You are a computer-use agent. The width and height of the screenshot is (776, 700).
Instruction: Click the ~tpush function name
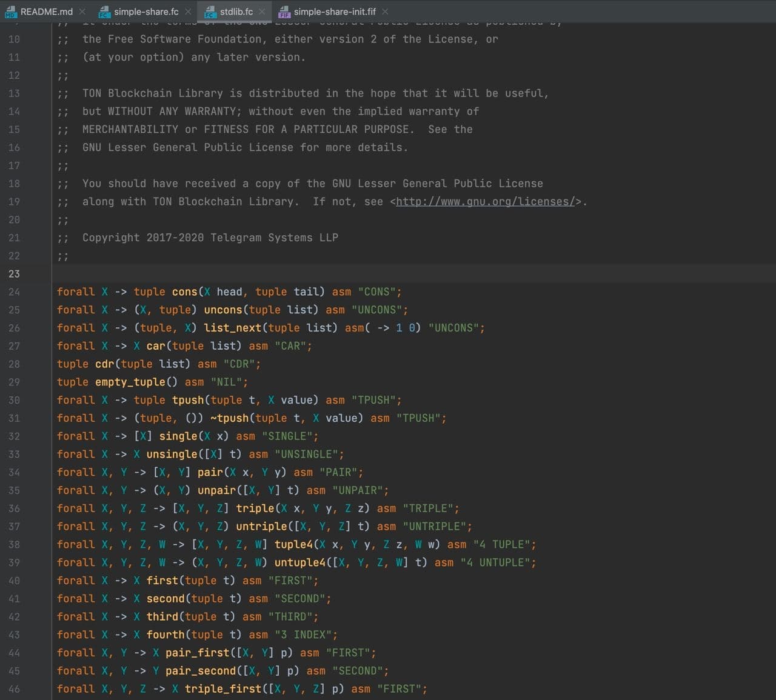(x=229, y=418)
